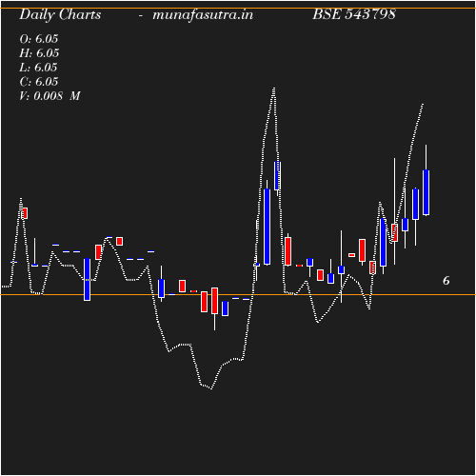Click the lowest trough of dotted indicator line
This screenshot has height=476, width=476.
point(211,388)
